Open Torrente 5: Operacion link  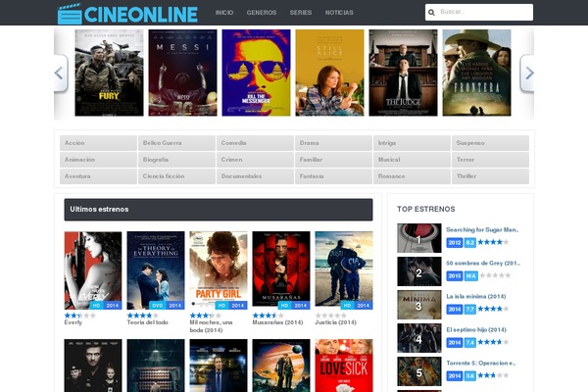click(481, 364)
